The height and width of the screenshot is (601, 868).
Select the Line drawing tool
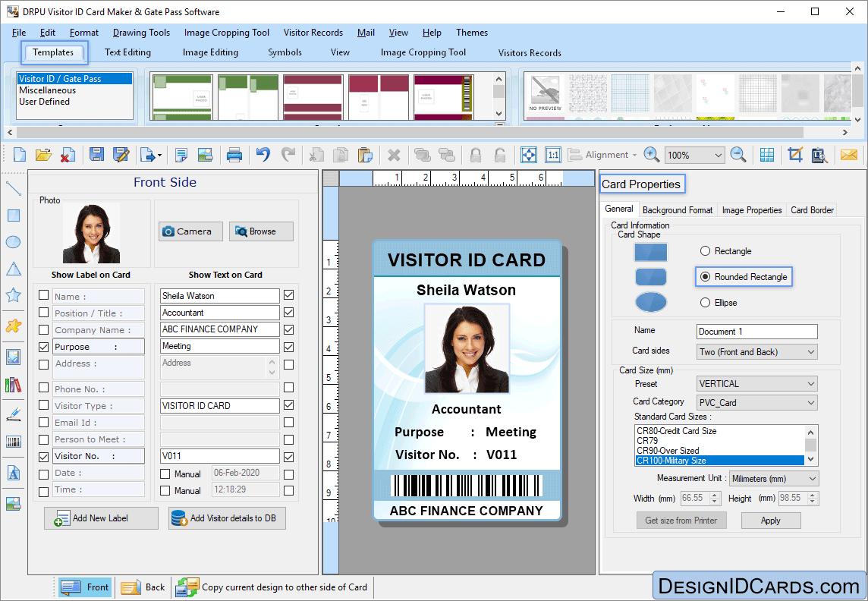pyautogui.click(x=14, y=188)
